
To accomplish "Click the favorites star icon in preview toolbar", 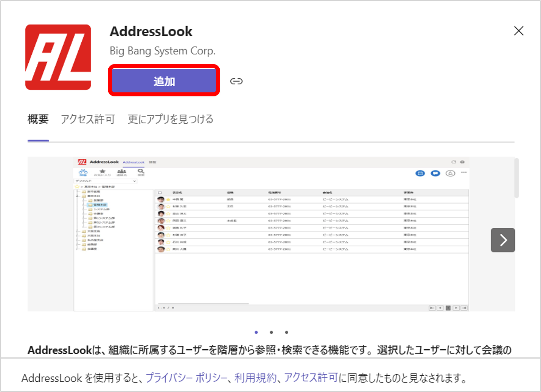I will (x=102, y=172).
